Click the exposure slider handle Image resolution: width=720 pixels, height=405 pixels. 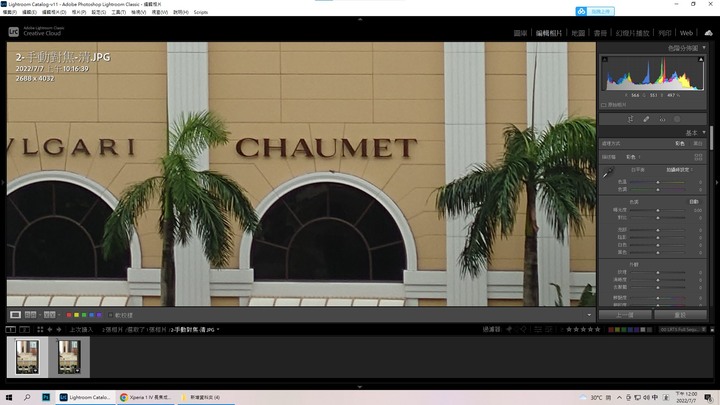[x=658, y=210]
